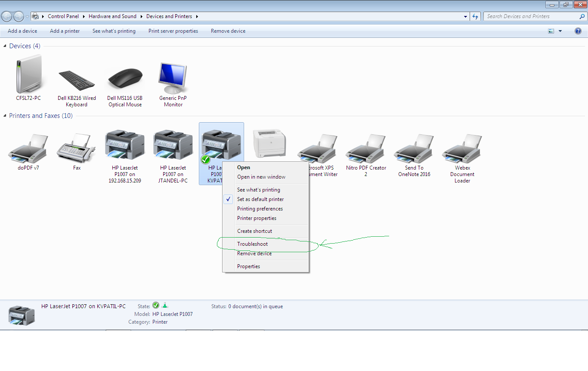Collapse the Devices (4) group
588x371 pixels.
pyautogui.click(x=5, y=46)
